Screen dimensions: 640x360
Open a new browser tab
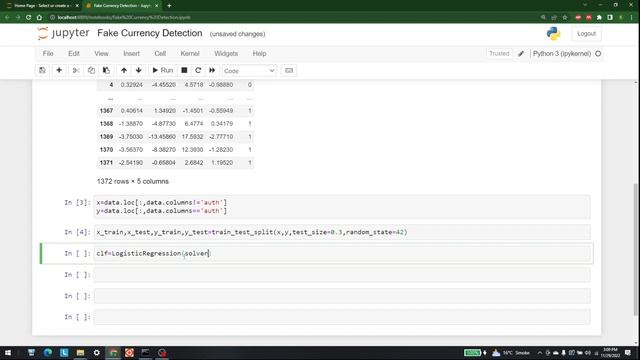(169, 6)
